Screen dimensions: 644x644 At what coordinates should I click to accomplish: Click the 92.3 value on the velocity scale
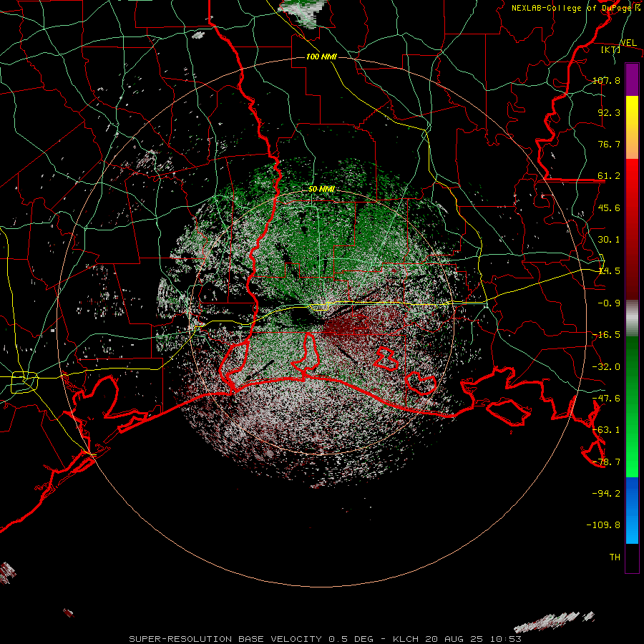[609, 112]
